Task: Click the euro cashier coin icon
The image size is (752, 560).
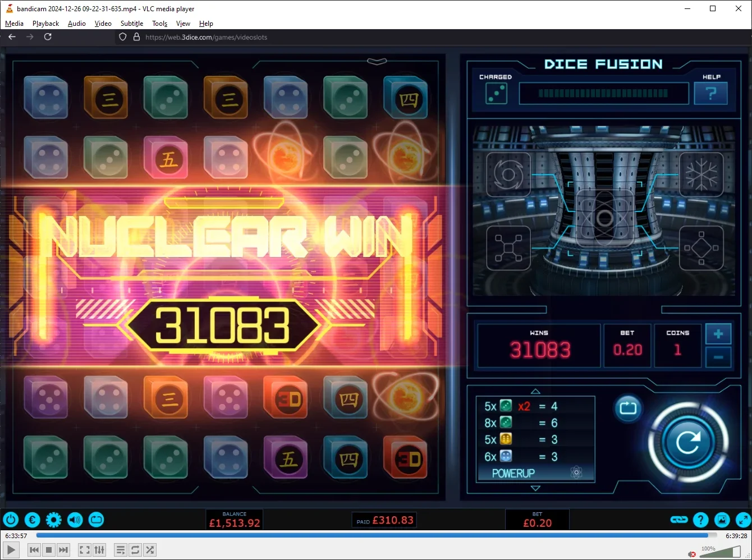Action: (33, 520)
